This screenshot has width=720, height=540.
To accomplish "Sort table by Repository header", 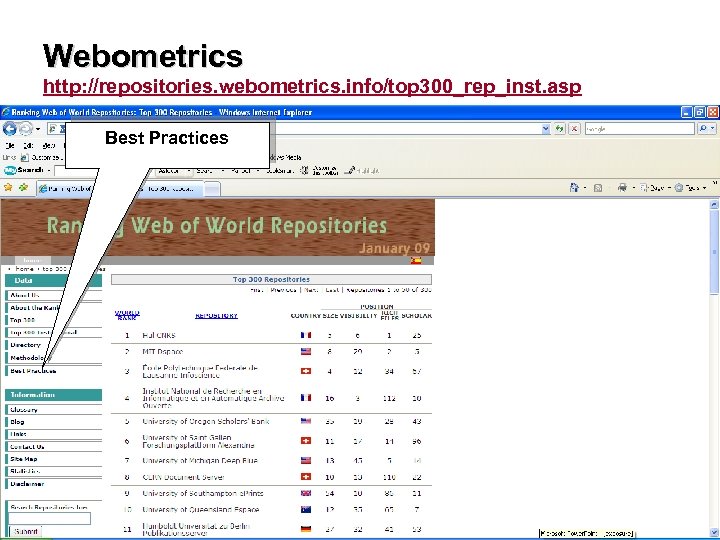I will [x=216, y=315].
